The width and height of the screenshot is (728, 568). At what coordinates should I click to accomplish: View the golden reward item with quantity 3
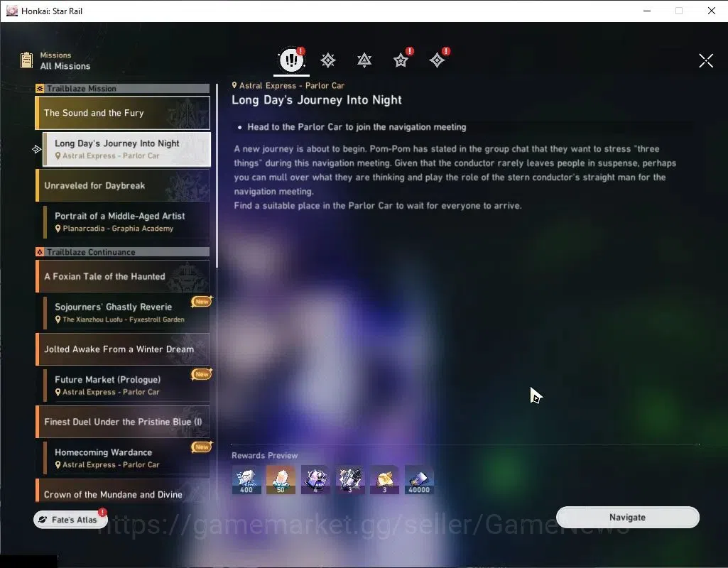(x=384, y=480)
